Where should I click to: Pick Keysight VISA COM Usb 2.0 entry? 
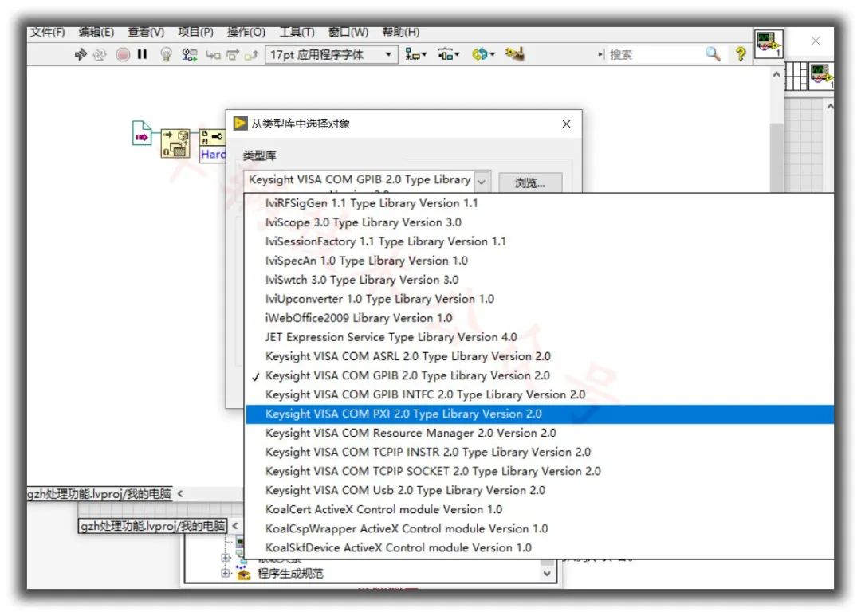pyautogui.click(x=539, y=490)
